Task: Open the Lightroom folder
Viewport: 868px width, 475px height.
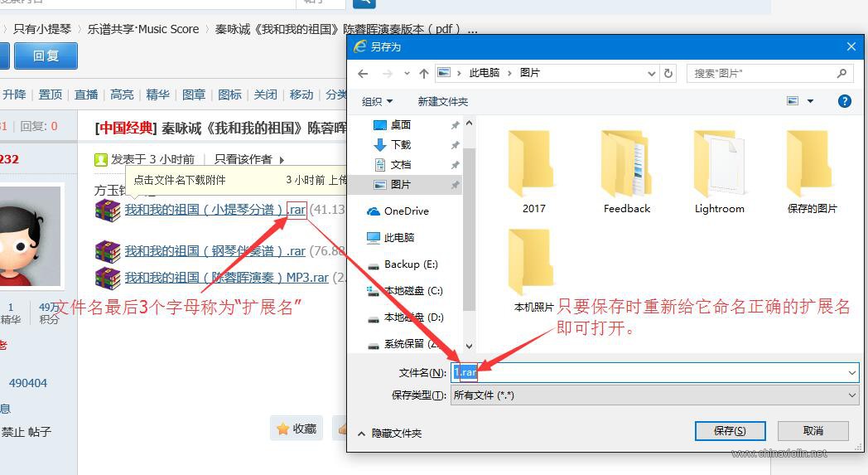Action: click(x=719, y=172)
